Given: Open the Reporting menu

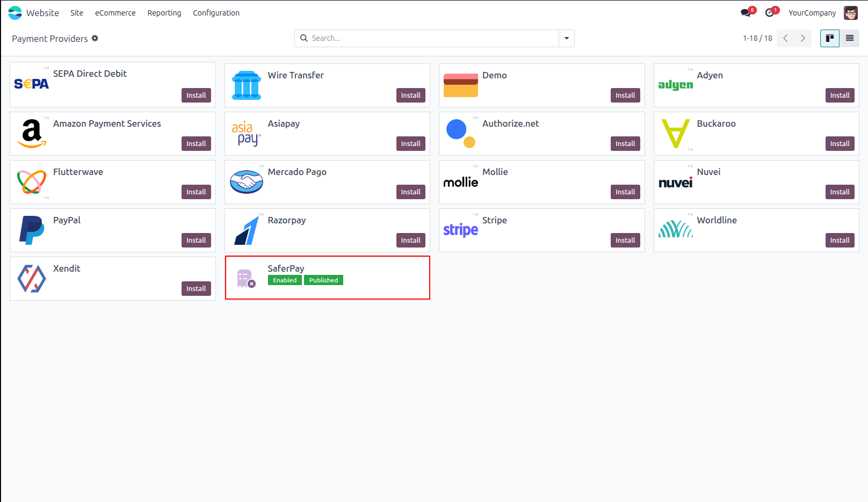Looking at the screenshot, I should click(164, 13).
